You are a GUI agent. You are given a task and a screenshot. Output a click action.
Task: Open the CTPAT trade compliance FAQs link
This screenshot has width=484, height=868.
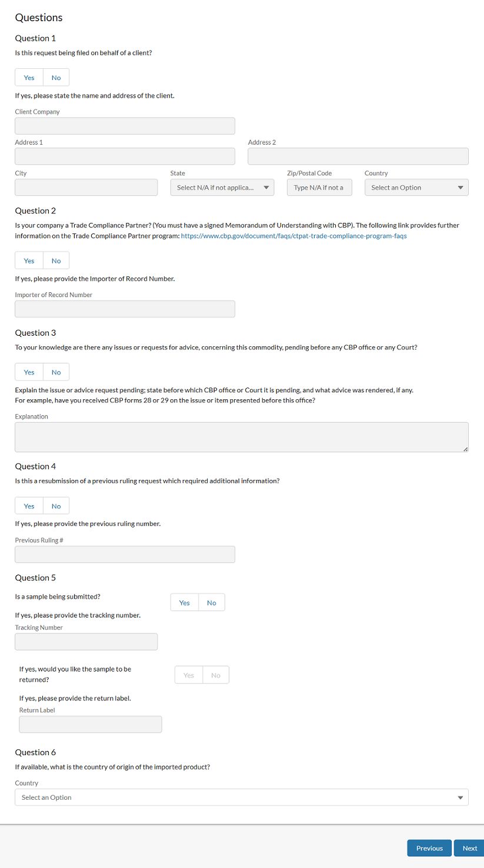click(x=294, y=236)
